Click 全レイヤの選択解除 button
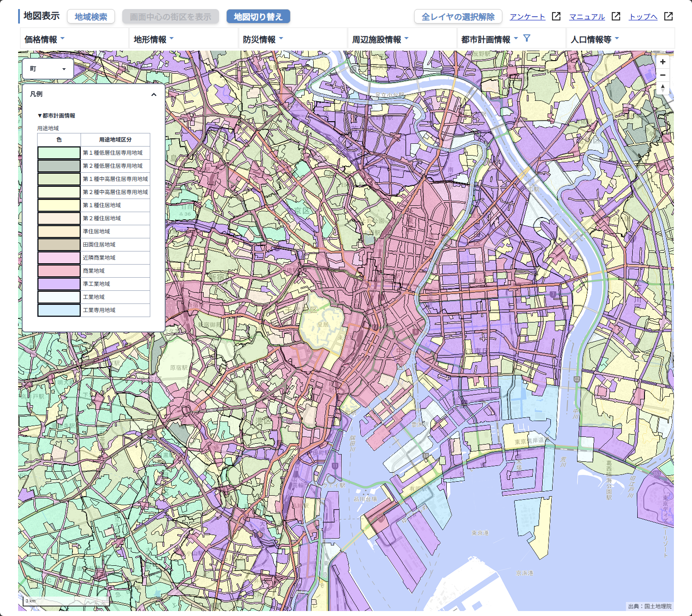This screenshot has width=692, height=616. tap(458, 17)
